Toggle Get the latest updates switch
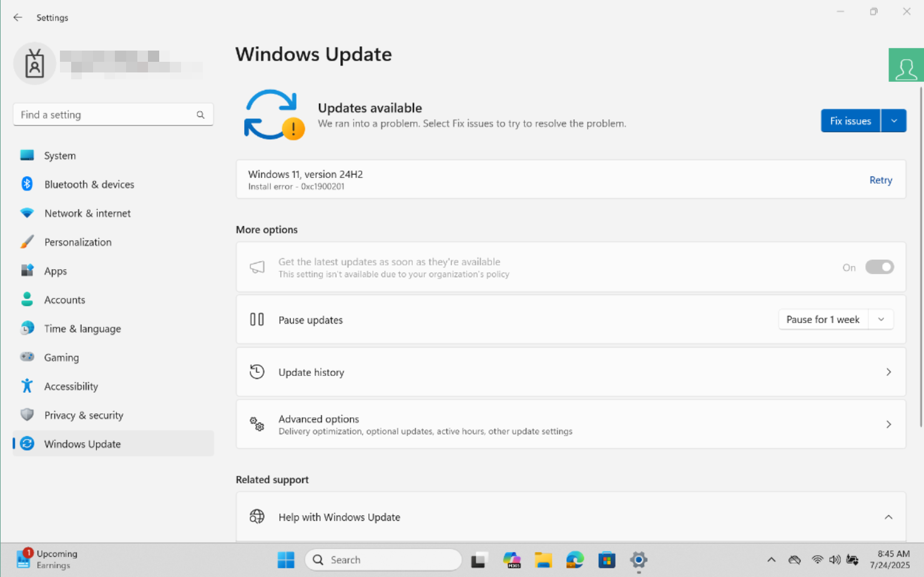 (x=879, y=267)
